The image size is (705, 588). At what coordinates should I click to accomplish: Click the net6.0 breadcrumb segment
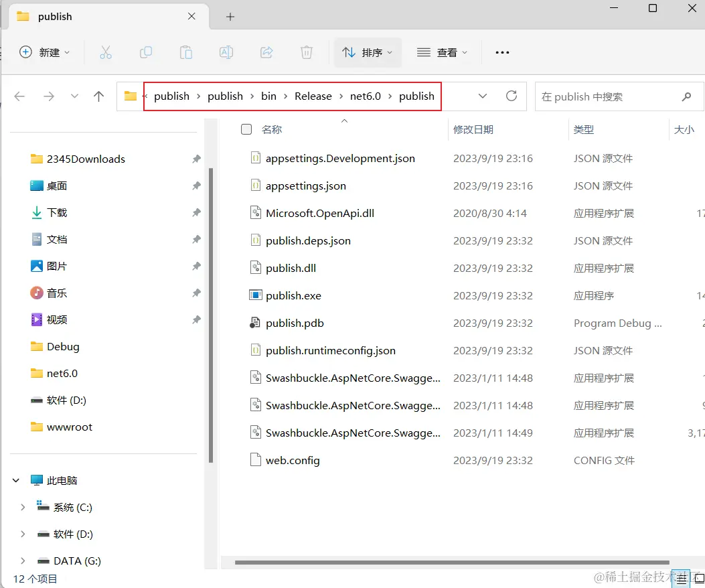[365, 96]
